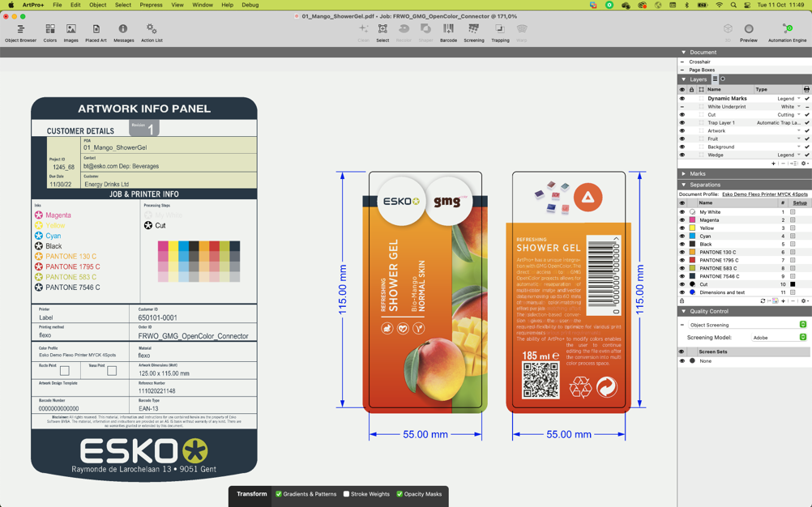
Task: Open the Screening tool
Action: [474, 32]
